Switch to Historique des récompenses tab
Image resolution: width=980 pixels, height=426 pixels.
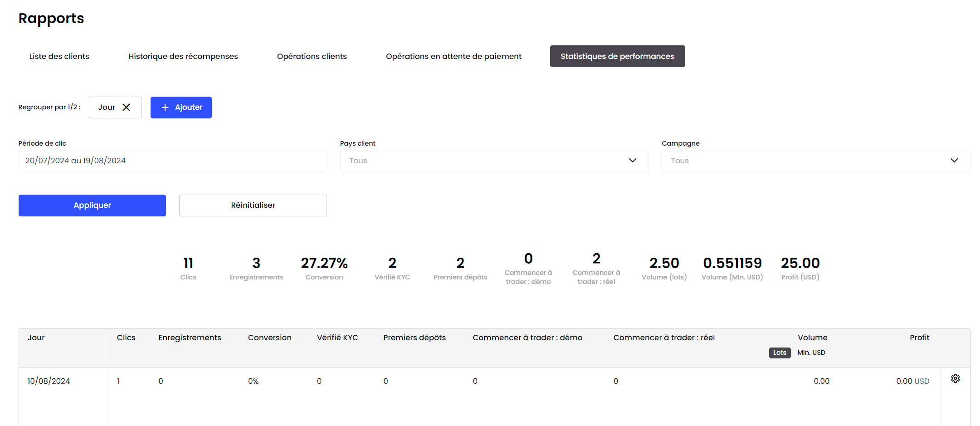click(x=183, y=56)
